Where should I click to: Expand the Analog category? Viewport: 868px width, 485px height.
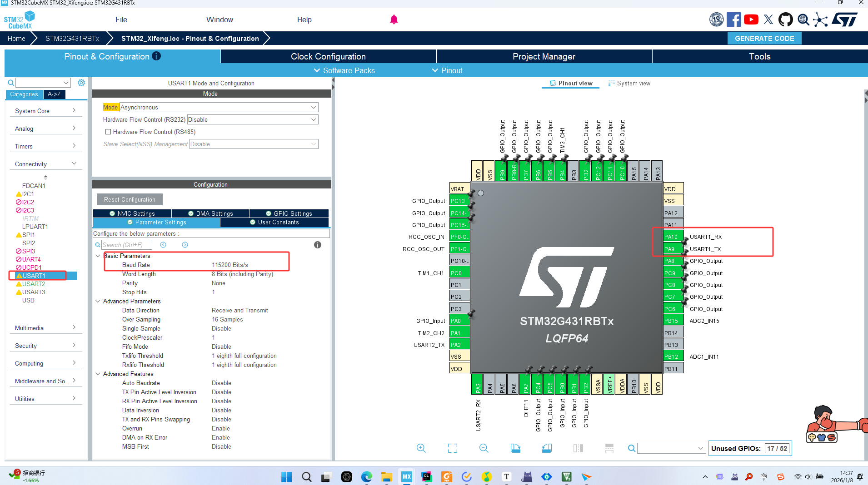click(x=45, y=129)
